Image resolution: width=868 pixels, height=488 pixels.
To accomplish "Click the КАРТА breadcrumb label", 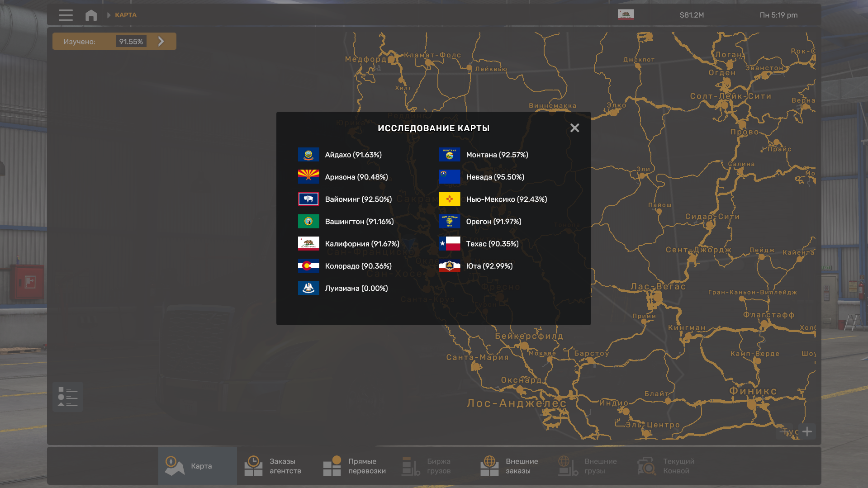I will click(x=126, y=15).
